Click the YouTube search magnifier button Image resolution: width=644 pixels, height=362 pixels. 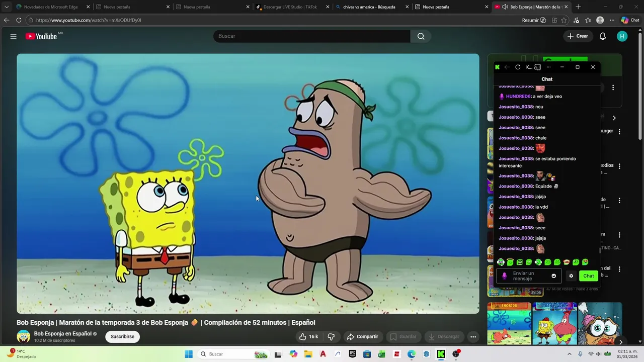point(421,36)
